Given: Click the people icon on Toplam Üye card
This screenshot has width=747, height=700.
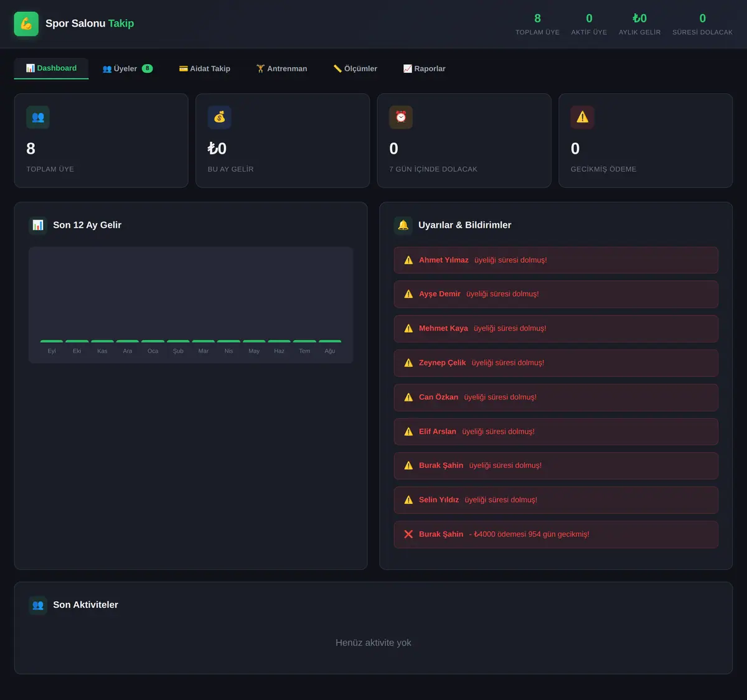Looking at the screenshot, I should (38, 117).
